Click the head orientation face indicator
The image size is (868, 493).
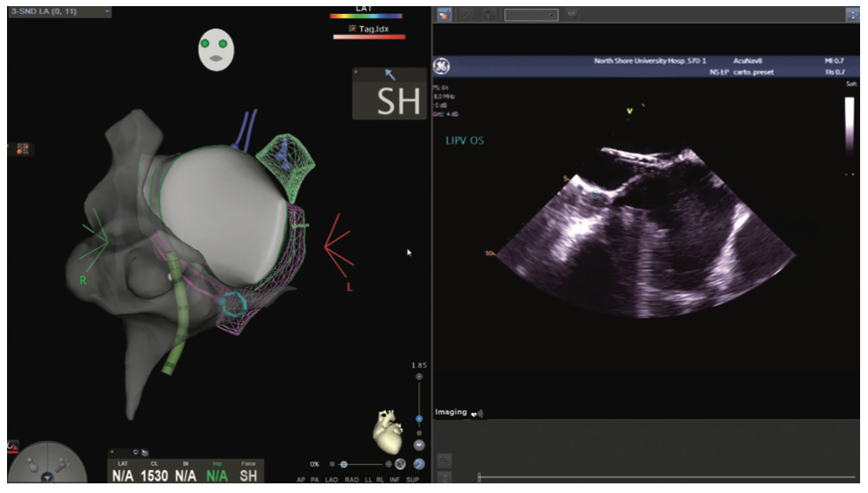(216, 50)
